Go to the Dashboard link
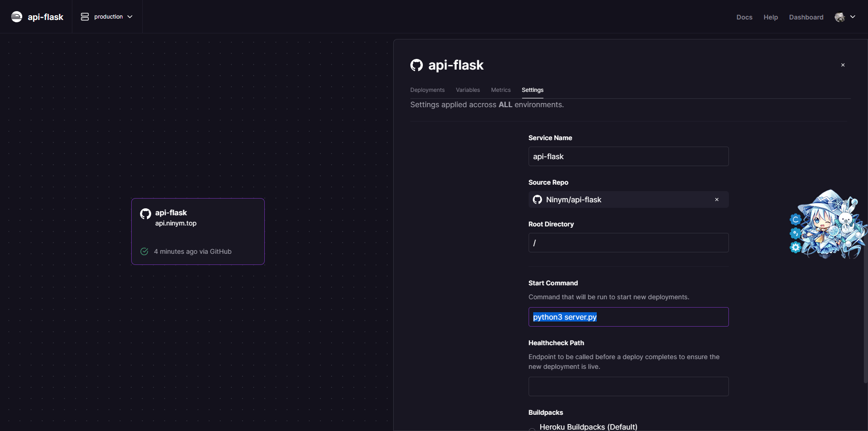 pyautogui.click(x=806, y=17)
